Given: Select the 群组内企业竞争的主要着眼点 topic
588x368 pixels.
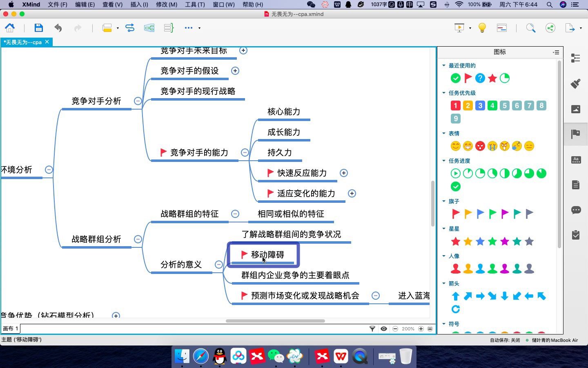Looking at the screenshot, I should tap(295, 275).
